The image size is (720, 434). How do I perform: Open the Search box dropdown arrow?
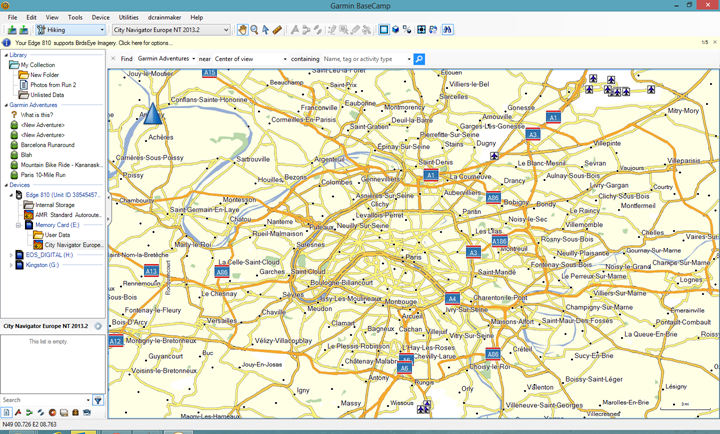pyautogui.click(x=88, y=400)
